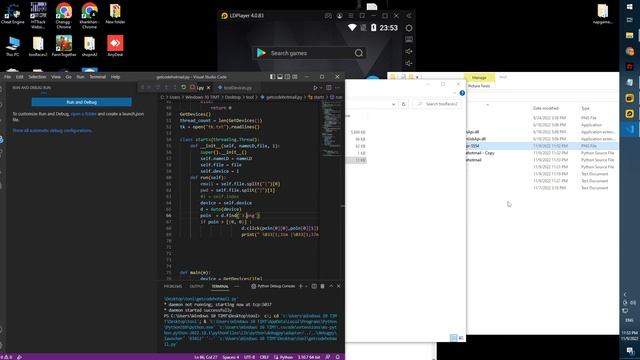Click the Run Python file play icon
Viewport: 640px width, 360px height.
(x=315, y=87)
